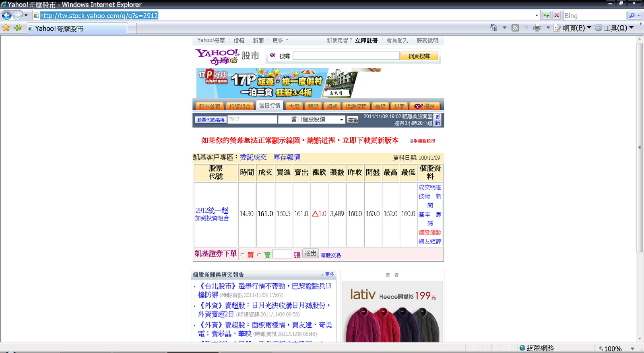This screenshot has height=353, width=644.
Task: Click the Yahoo web search text field
Action: tap(346, 56)
